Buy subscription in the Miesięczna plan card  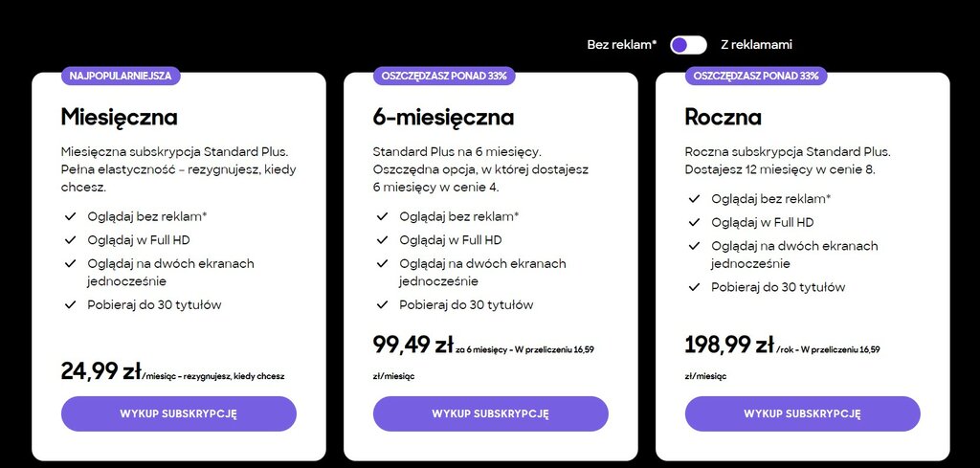(x=179, y=413)
